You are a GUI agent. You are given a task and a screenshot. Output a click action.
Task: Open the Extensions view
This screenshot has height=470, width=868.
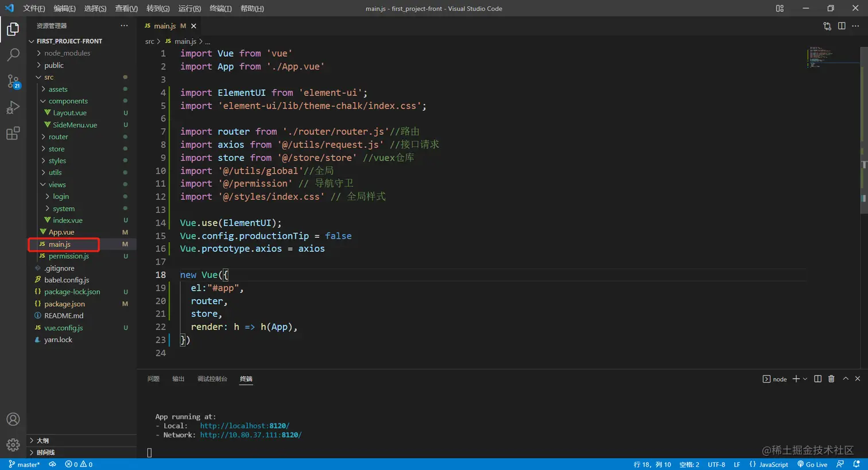tap(13, 134)
